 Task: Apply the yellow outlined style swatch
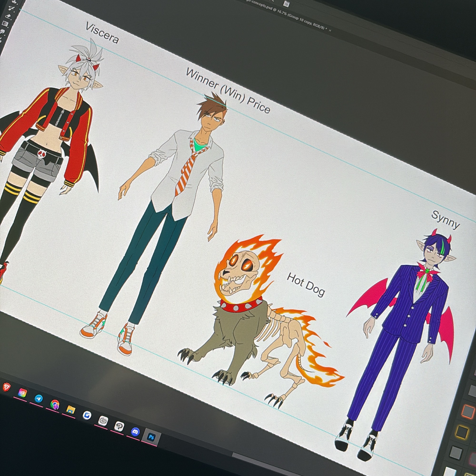coord(462,432)
